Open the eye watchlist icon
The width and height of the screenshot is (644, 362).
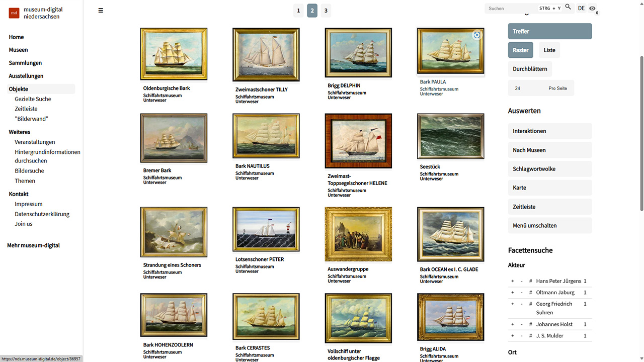592,9
